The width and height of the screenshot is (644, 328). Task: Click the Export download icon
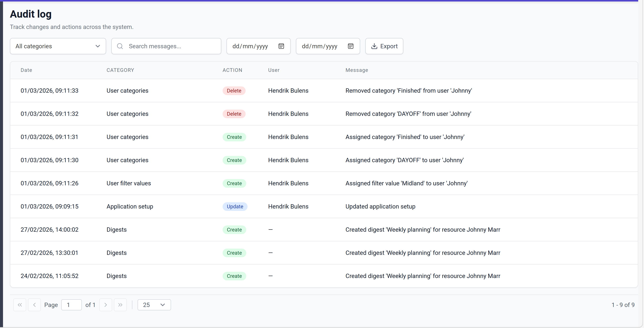pyautogui.click(x=374, y=46)
